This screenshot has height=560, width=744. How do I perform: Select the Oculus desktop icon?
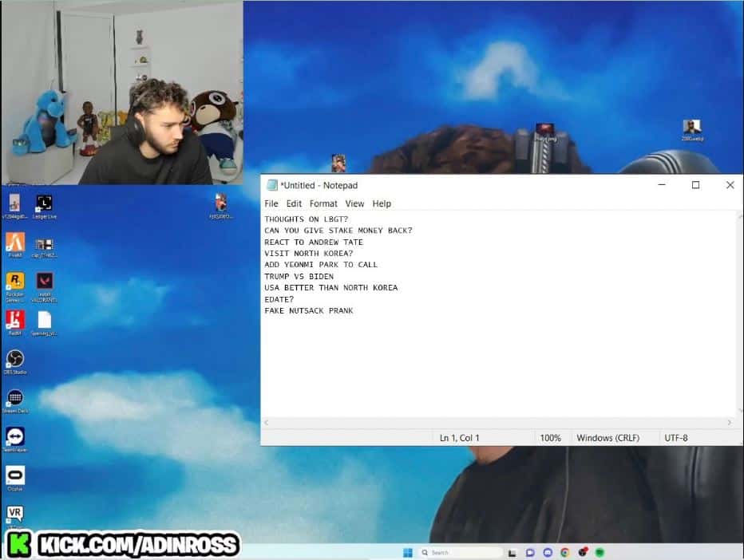coord(15,477)
